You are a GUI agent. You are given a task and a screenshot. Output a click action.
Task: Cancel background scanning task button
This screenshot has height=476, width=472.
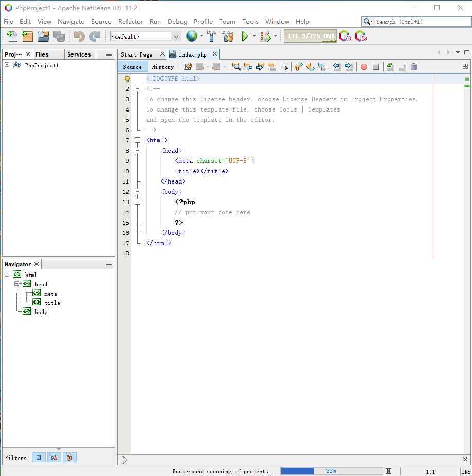tap(389, 471)
